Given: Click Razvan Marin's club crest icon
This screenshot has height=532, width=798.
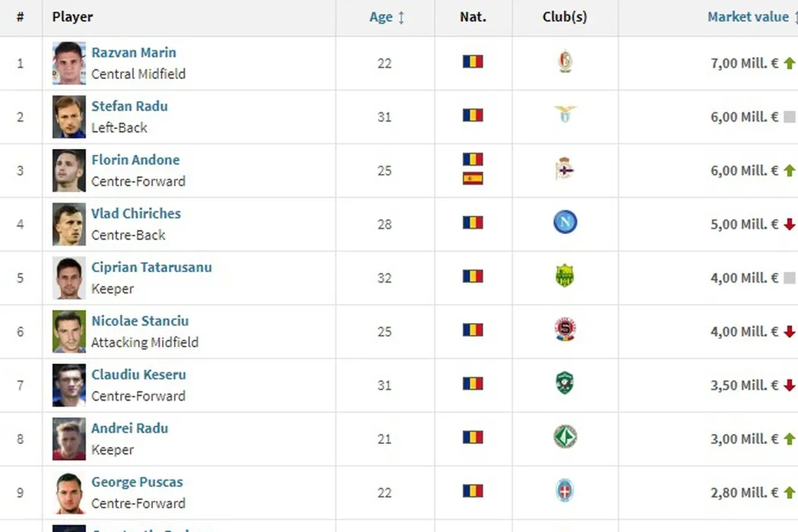Looking at the screenshot, I should (565, 62).
